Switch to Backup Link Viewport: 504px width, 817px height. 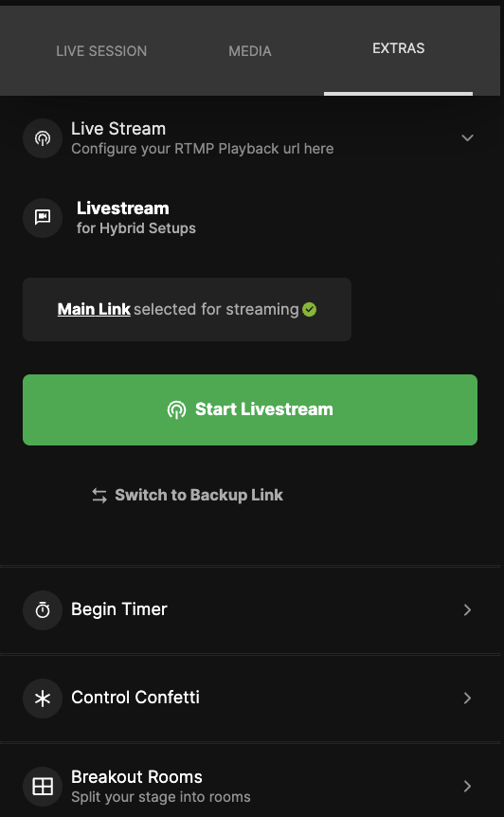coord(188,495)
